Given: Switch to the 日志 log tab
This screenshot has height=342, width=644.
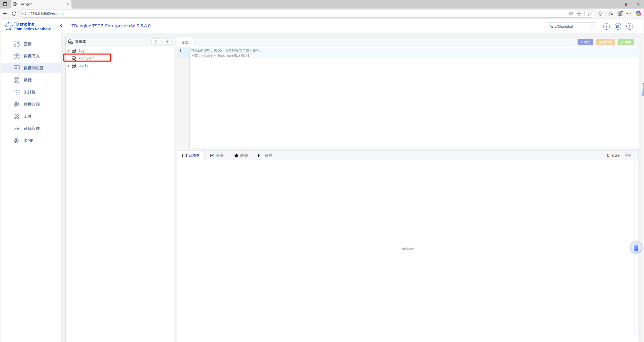Looking at the screenshot, I should pos(265,156).
